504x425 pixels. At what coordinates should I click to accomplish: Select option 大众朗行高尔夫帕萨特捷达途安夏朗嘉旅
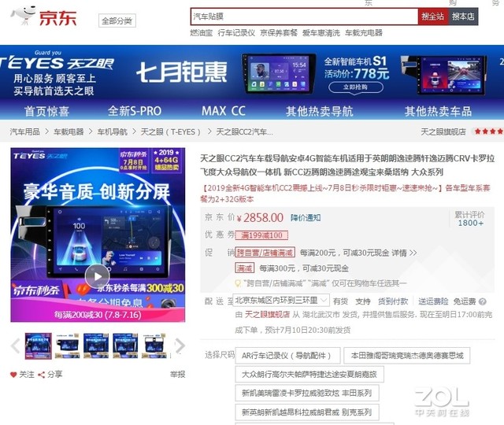click(309, 375)
